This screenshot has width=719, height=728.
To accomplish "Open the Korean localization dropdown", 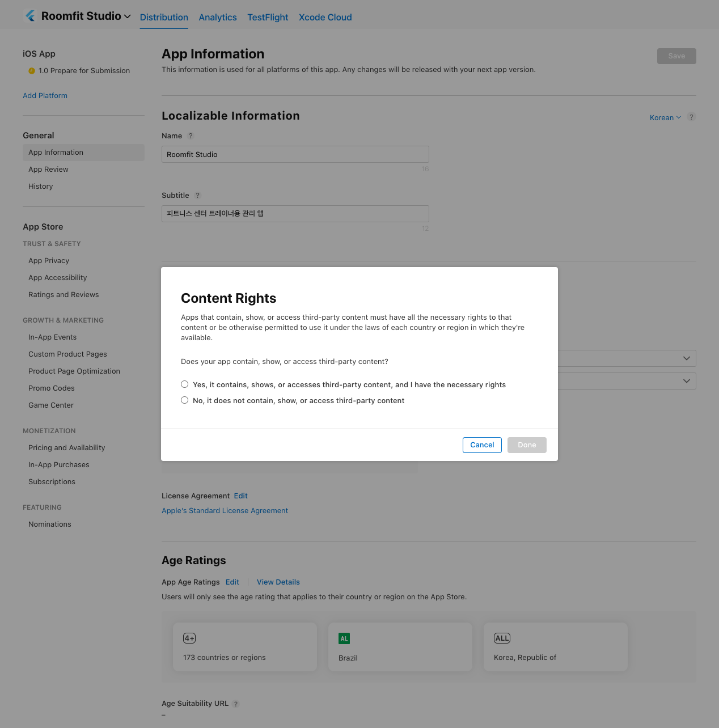I will (665, 118).
